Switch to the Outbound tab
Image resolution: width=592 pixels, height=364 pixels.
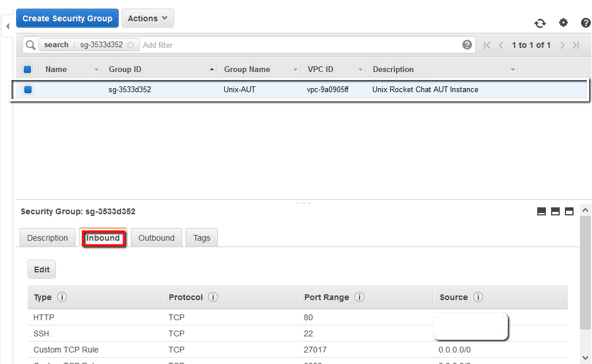pyautogui.click(x=156, y=237)
